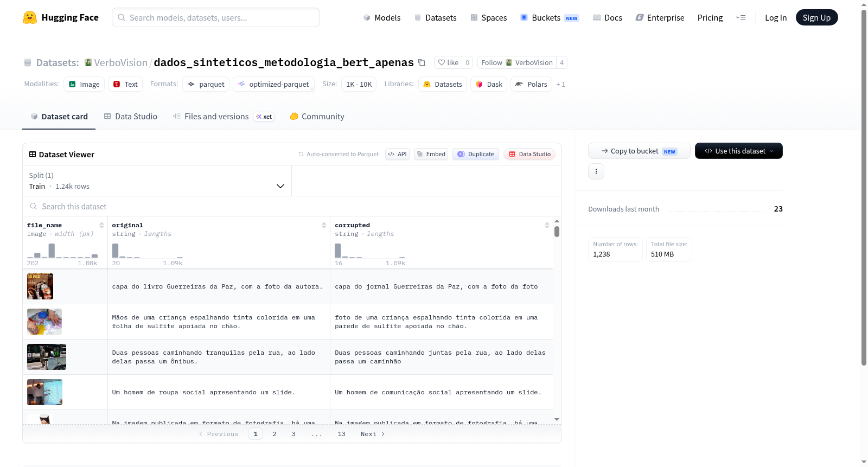Click the Duplicate button
This screenshot has width=868, height=467.
476,154
